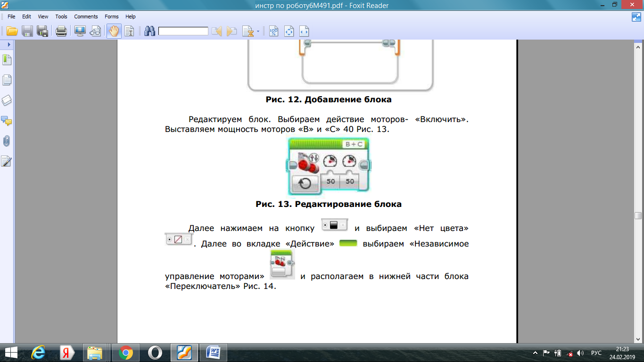Open the Help menu
This screenshot has width=644, height=362.
tap(131, 16)
